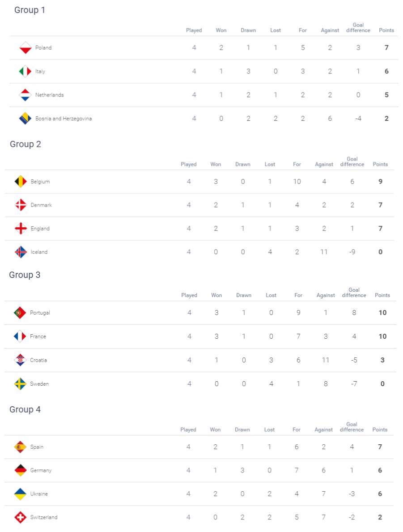The width and height of the screenshot is (403, 532).
Task: Select the Spain flag icon
Action: pyautogui.click(x=21, y=447)
